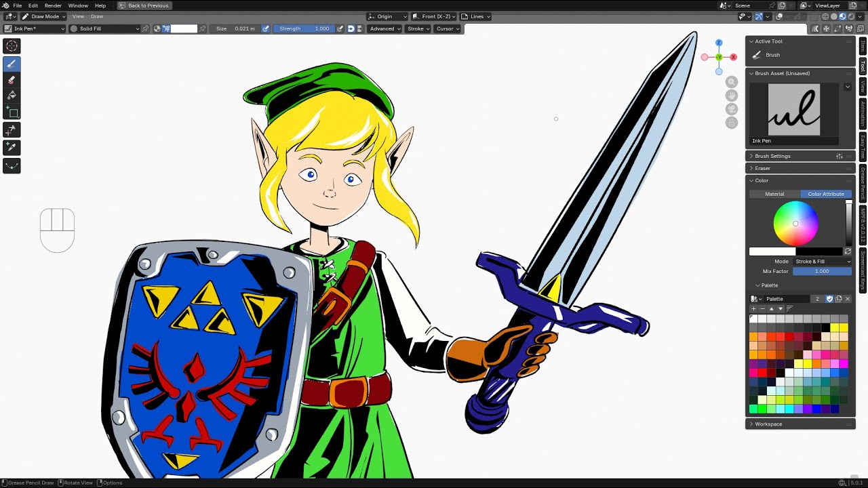Image resolution: width=868 pixels, height=488 pixels.
Task: Create new Scene copy icon
Action: 781,5
